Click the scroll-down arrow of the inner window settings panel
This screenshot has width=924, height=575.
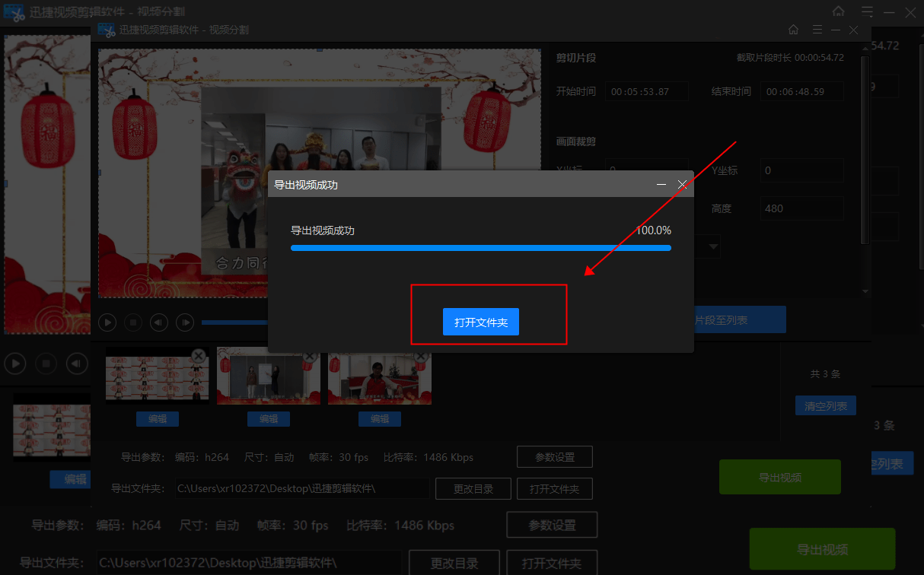(865, 291)
